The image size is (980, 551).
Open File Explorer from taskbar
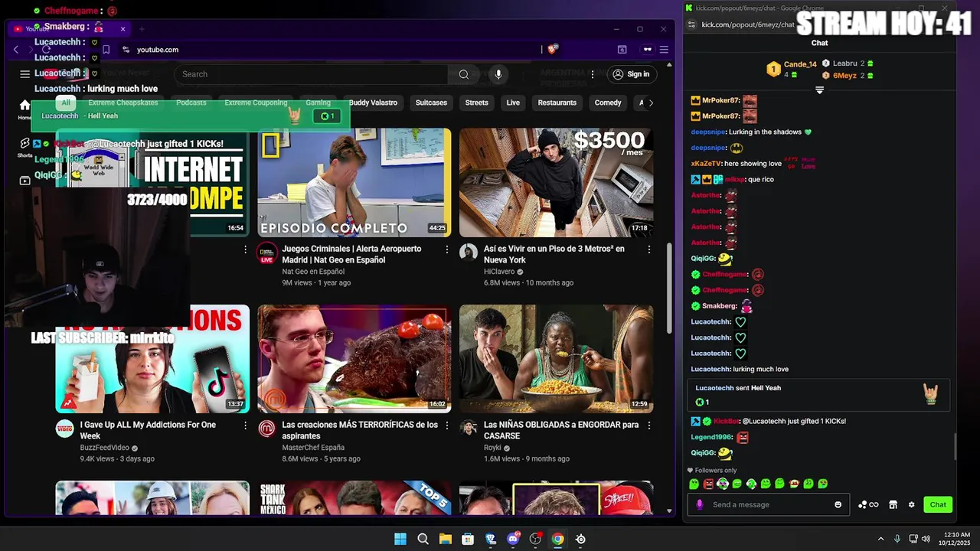click(445, 539)
